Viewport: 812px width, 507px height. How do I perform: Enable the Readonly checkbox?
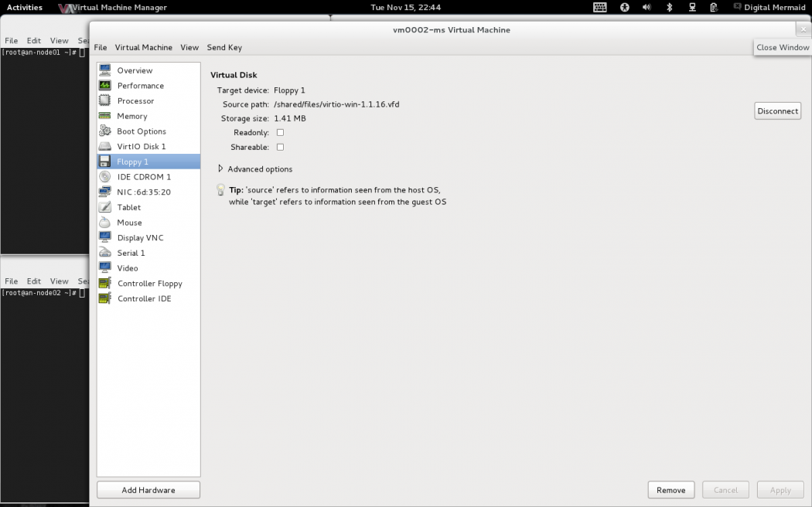280,132
